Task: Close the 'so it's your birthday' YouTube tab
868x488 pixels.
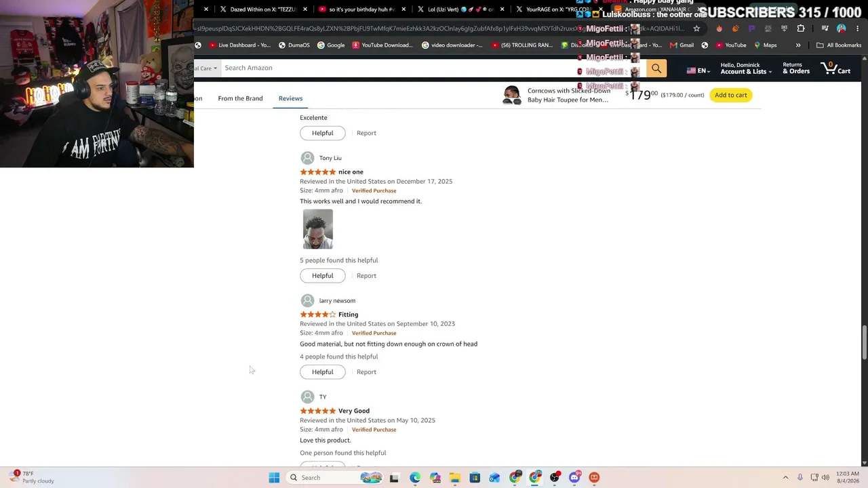Action: (404, 9)
